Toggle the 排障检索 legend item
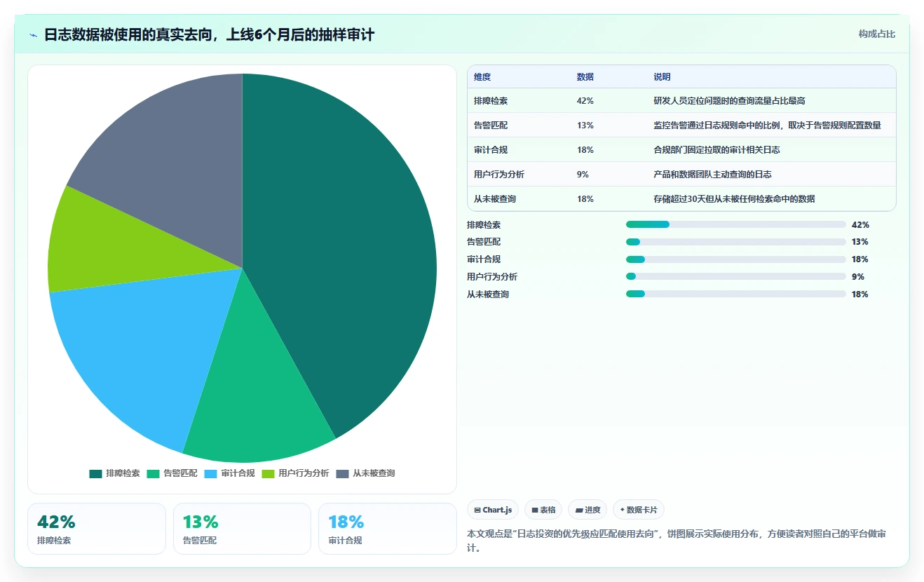Screen dimensions: 924x582 pyautogui.click(x=114, y=473)
